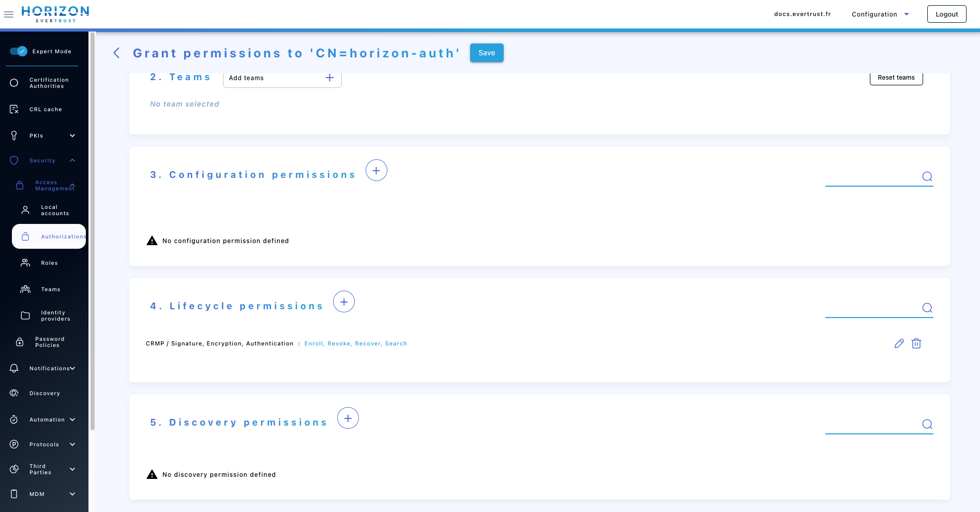Add a configuration permission with the plus icon
Screen dimensions: 980x512
click(376, 170)
